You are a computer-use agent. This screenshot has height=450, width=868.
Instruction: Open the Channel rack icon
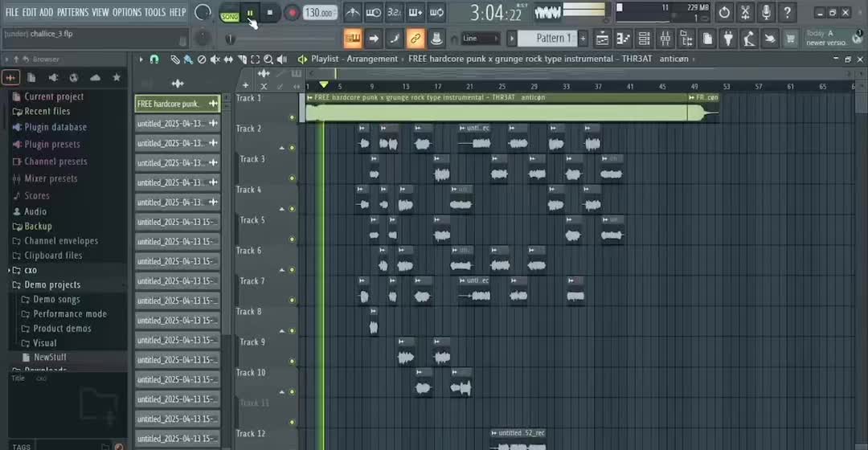click(x=644, y=39)
